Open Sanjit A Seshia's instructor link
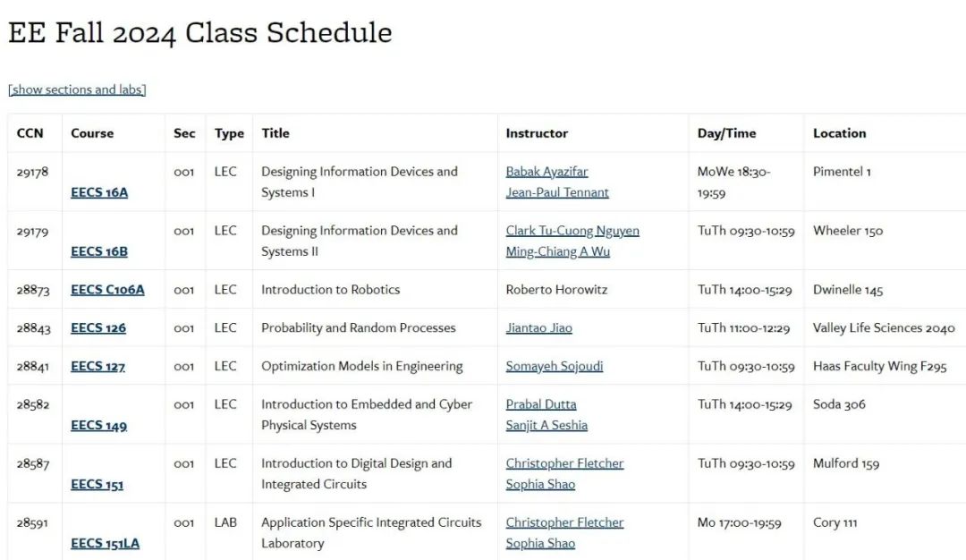The width and height of the screenshot is (966, 560). 547,425
